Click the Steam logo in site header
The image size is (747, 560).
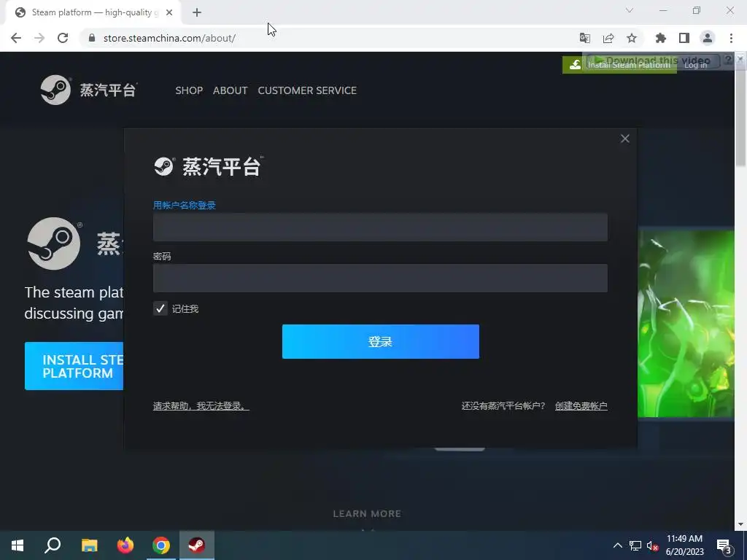(x=88, y=90)
